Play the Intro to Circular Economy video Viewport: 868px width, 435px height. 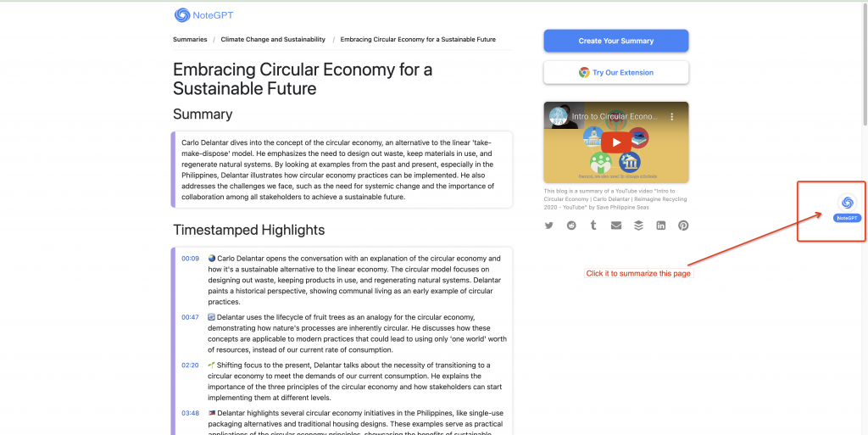click(616, 142)
